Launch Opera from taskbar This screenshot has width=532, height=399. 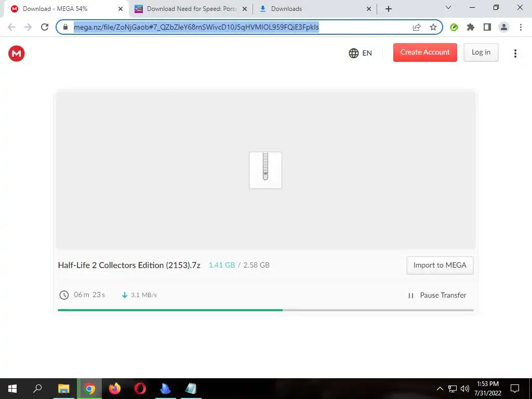[x=140, y=389]
